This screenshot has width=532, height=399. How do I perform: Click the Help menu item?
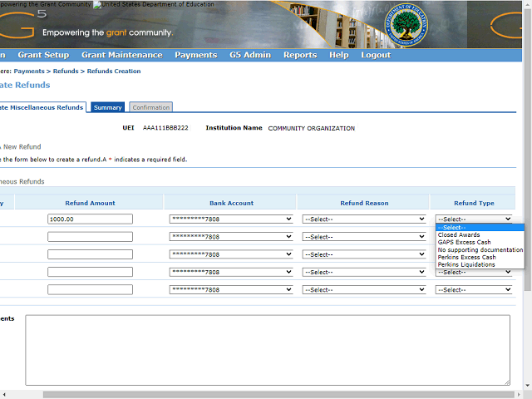[x=338, y=55]
